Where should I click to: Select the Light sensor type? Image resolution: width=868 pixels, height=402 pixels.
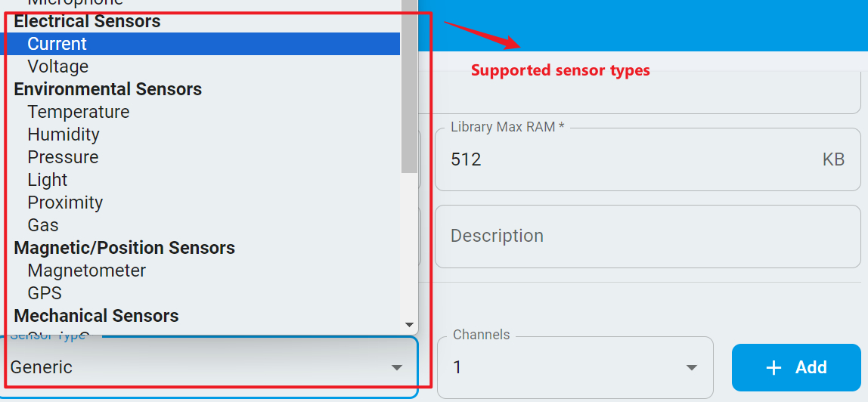48,180
